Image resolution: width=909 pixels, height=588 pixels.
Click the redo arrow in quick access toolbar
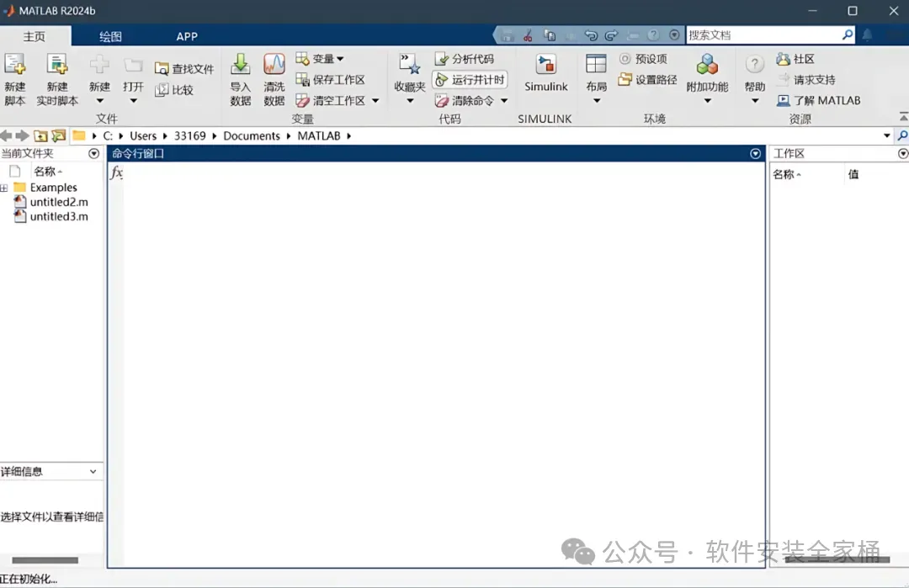click(x=611, y=35)
